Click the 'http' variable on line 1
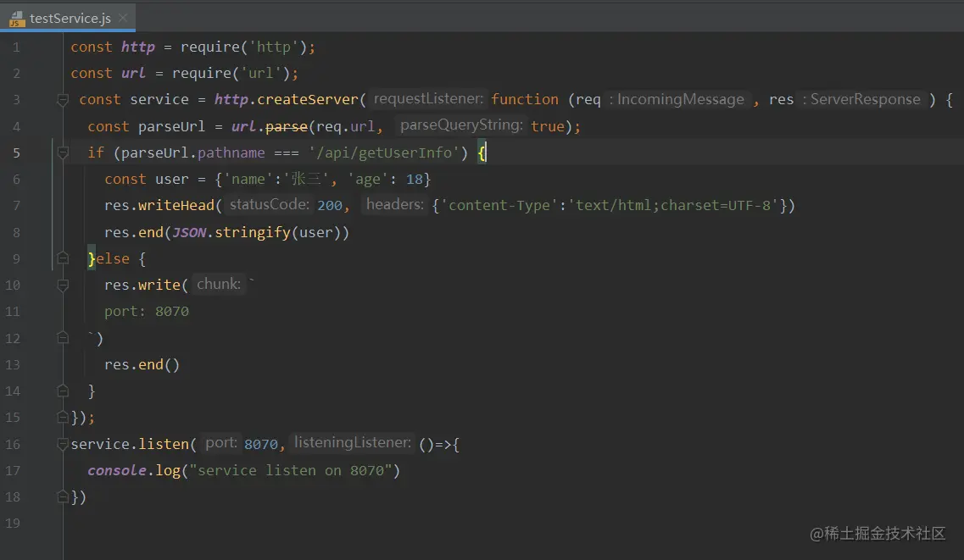Image resolution: width=964 pixels, height=560 pixels. (137, 47)
